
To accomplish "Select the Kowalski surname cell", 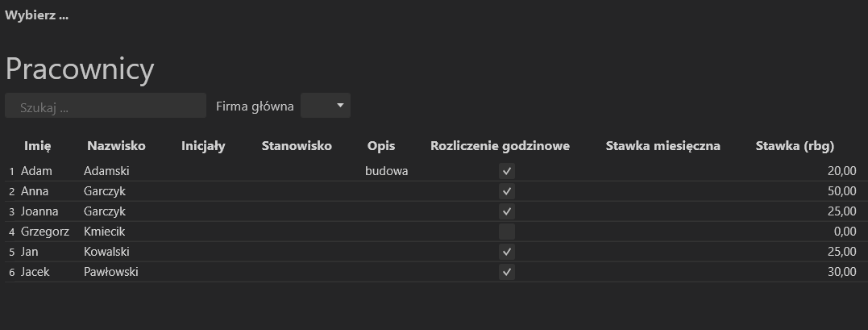I will tap(107, 252).
